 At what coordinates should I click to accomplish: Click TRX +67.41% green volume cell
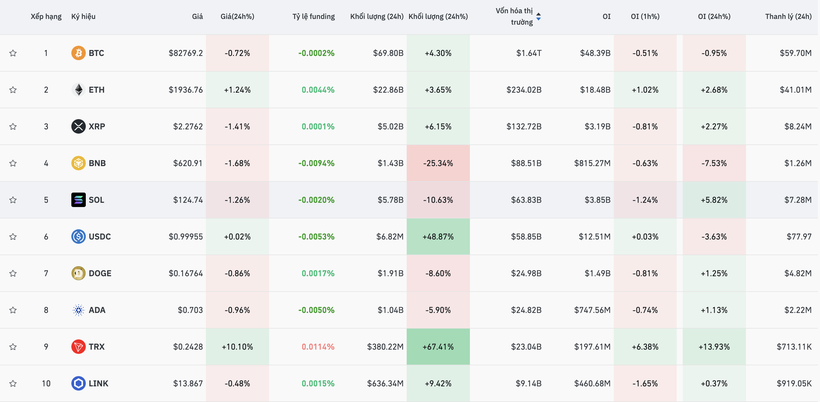pyautogui.click(x=438, y=347)
